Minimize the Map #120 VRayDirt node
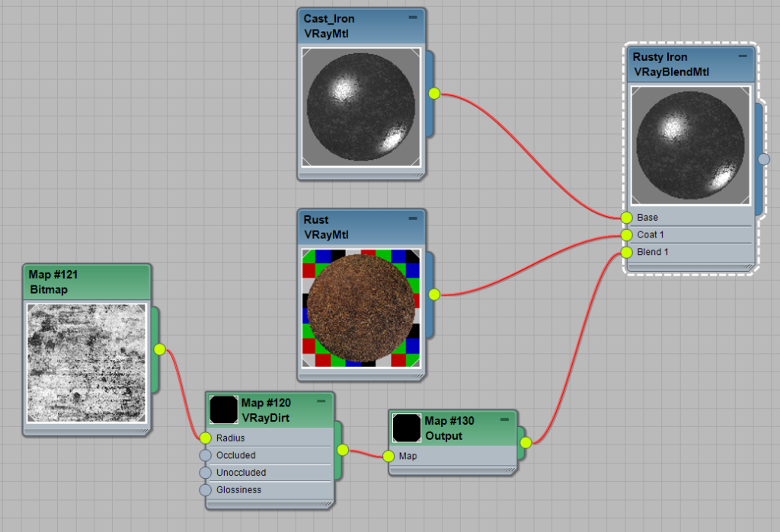Image resolution: width=780 pixels, height=532 pixels. [x=321, y=400]
